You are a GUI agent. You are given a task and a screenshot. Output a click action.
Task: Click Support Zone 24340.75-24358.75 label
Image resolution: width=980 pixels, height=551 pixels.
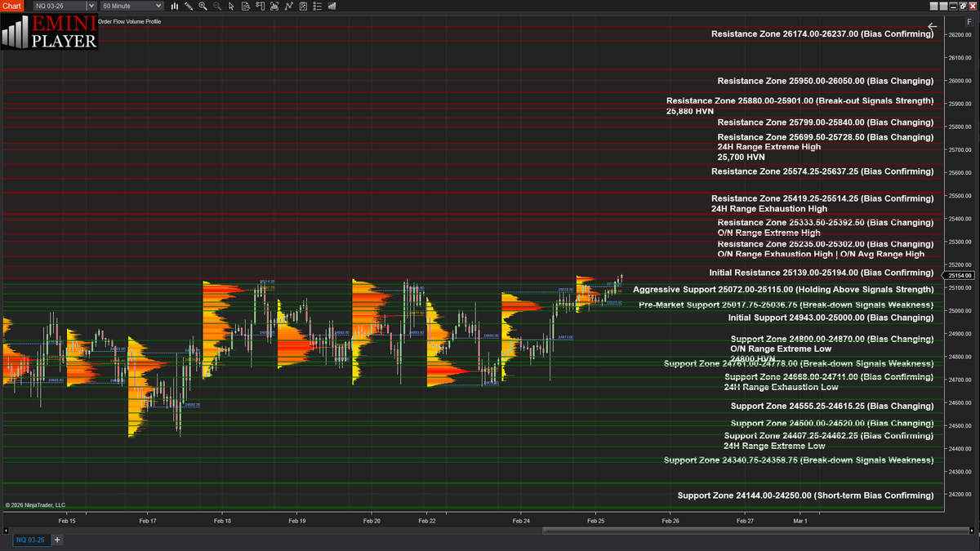click(799, 460)
